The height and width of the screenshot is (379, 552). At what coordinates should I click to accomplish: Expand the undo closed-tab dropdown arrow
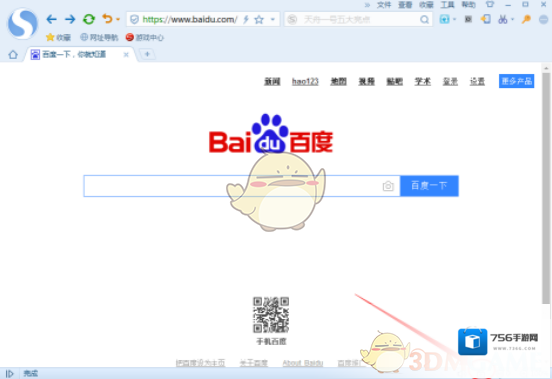[118, 19]
